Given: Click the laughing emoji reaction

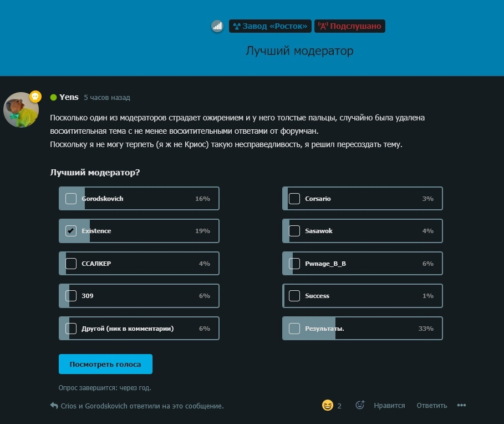Looking at the screenshot, I should click(x=328, y=405).
